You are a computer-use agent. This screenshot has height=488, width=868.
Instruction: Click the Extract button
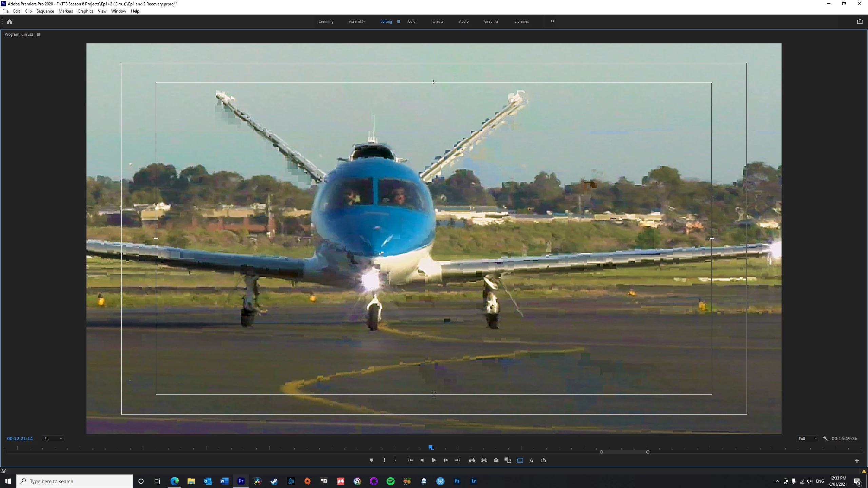(x=484, y=460)
